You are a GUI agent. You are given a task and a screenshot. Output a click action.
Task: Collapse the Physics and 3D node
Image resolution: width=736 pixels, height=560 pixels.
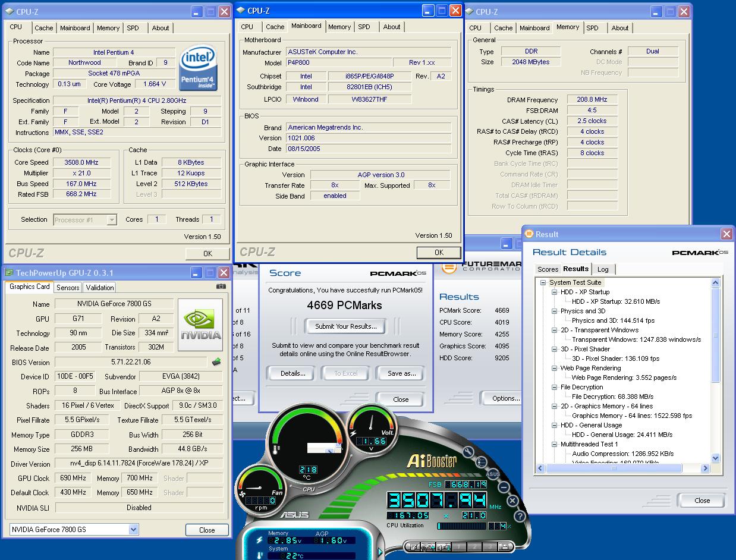pos(554,311)
